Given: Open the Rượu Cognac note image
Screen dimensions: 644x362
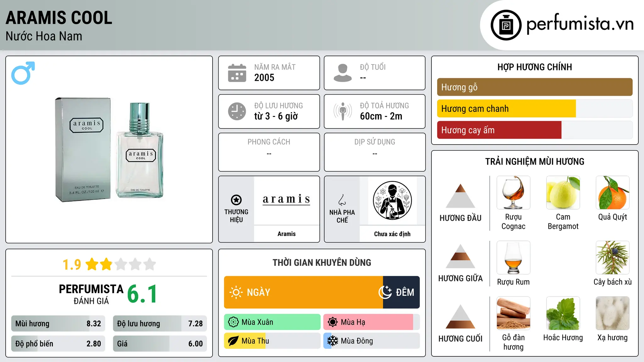Looking at the screenshot, I should (x=514, y=193).
